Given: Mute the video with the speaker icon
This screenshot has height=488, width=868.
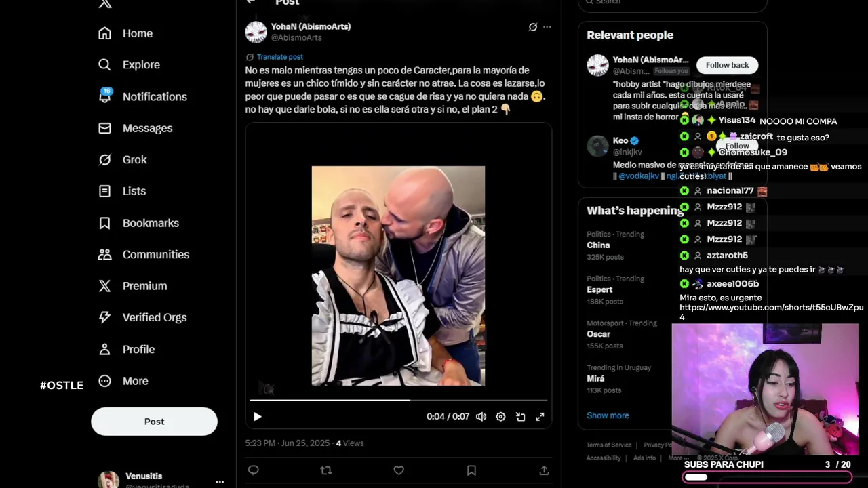Looking at the screenshot, I should (481, 417).
